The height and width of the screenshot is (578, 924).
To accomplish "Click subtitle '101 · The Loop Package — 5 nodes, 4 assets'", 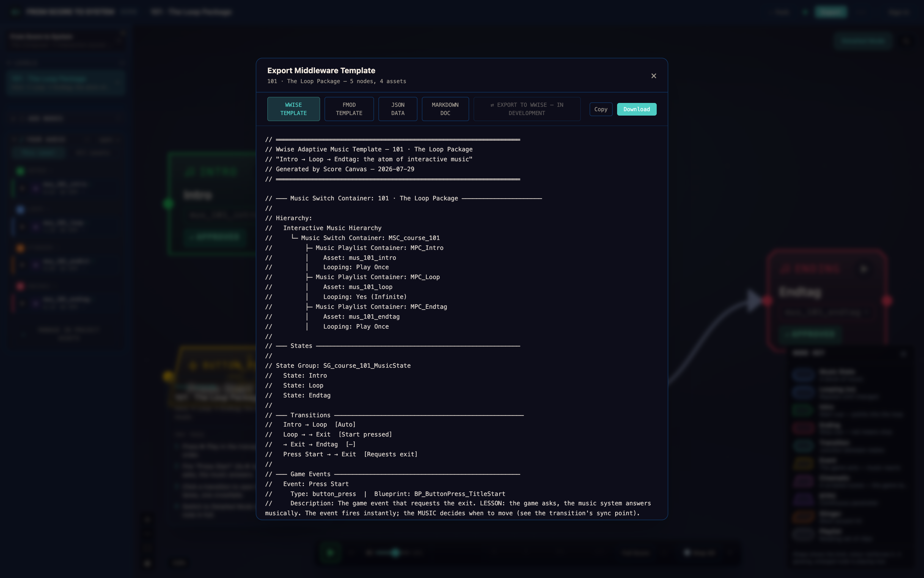I will tap(336, 81).
